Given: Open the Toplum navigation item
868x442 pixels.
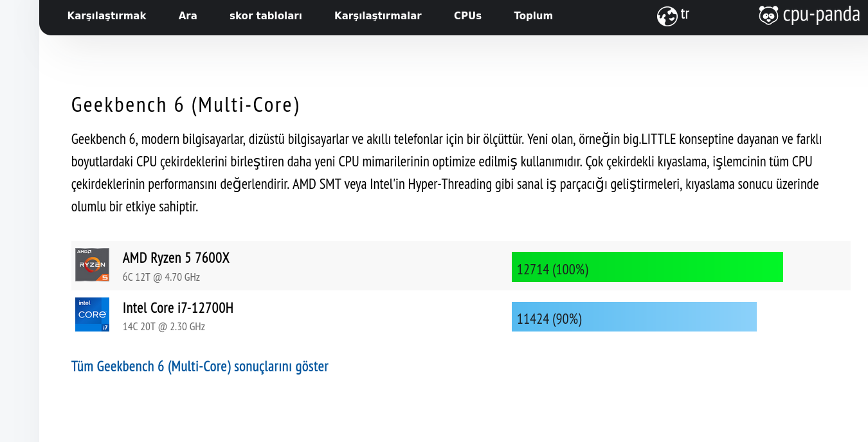Looking at the screenshot, I should (533, 16).
